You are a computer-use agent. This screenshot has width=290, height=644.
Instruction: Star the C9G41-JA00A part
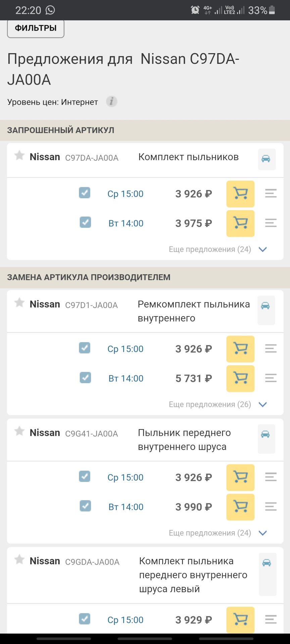(x=19, y=431)
